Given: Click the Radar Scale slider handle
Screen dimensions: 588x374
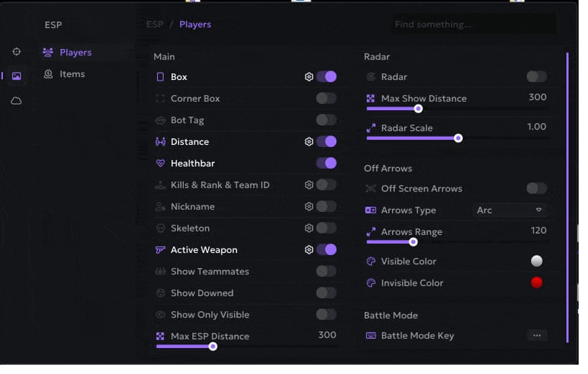Looking at the screenshot, I should pyautogui.click(x=458, y=138).
